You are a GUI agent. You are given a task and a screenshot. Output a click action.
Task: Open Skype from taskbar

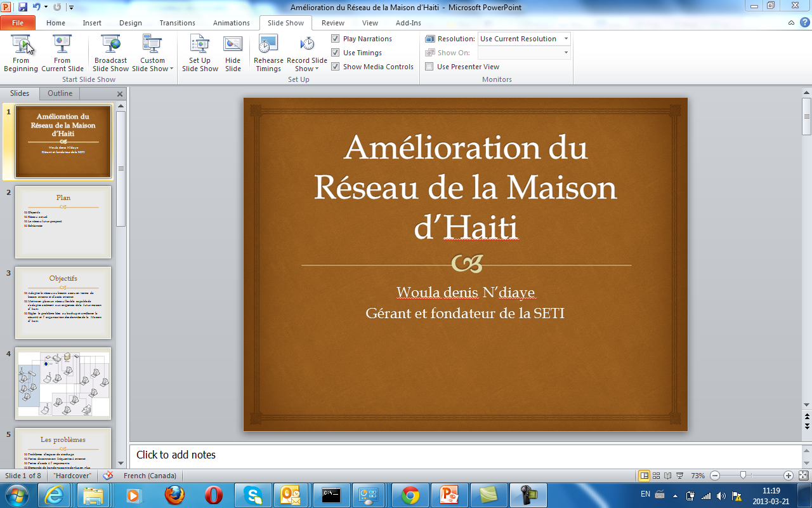253,495
